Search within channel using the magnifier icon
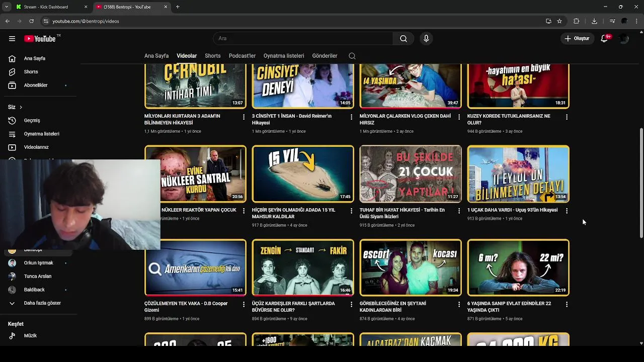The width and height of the screenshot is (644, 362). point(352,56)
